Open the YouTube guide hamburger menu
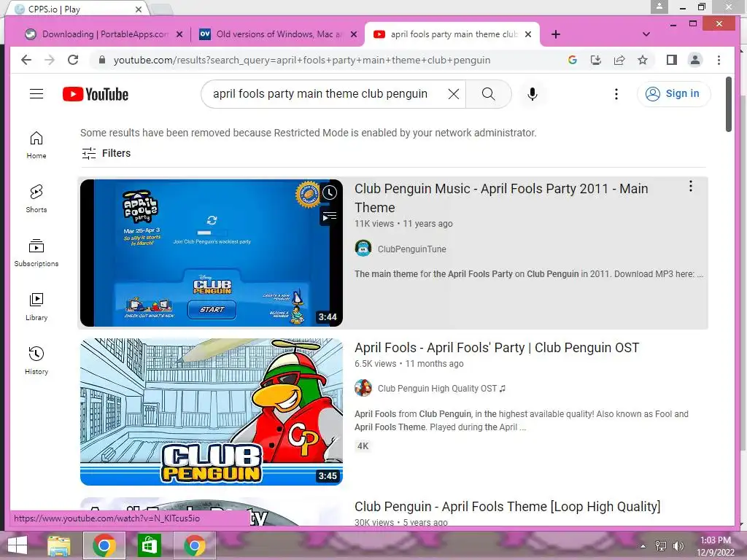This screenshot has width=747, height=560. tap(36, 94)
